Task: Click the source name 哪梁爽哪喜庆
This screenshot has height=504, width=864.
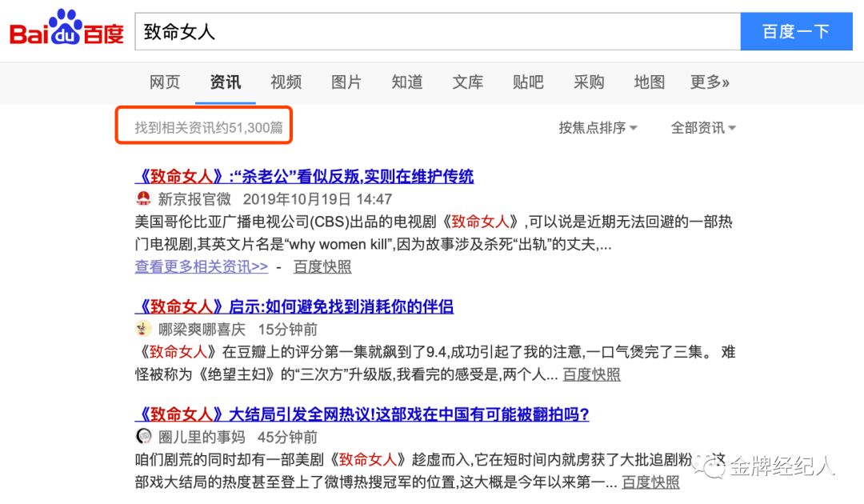Action: click(x=202, y=330)
